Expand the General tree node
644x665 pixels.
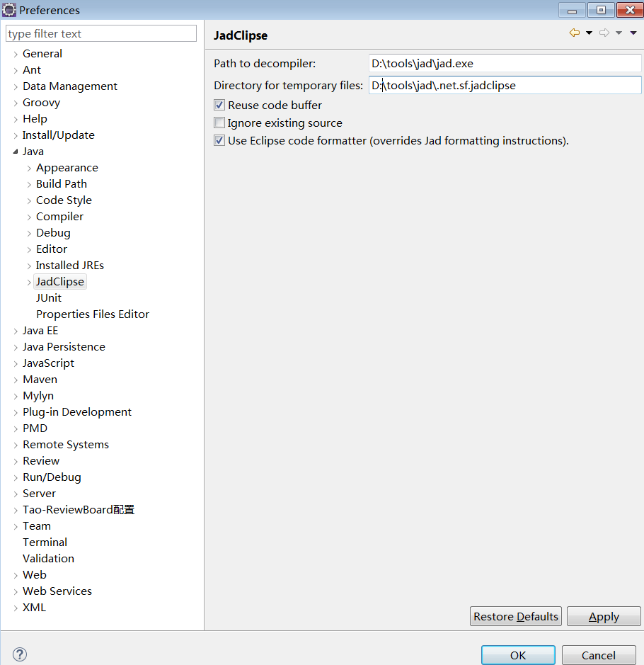click(x=16, y=54)
